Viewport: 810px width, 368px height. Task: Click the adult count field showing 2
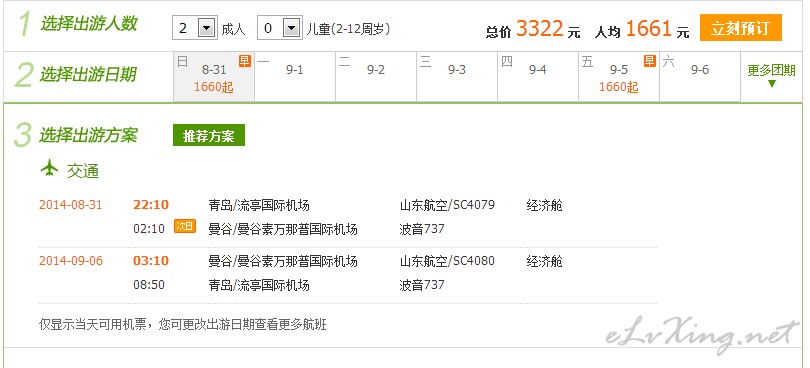[195, 28]
